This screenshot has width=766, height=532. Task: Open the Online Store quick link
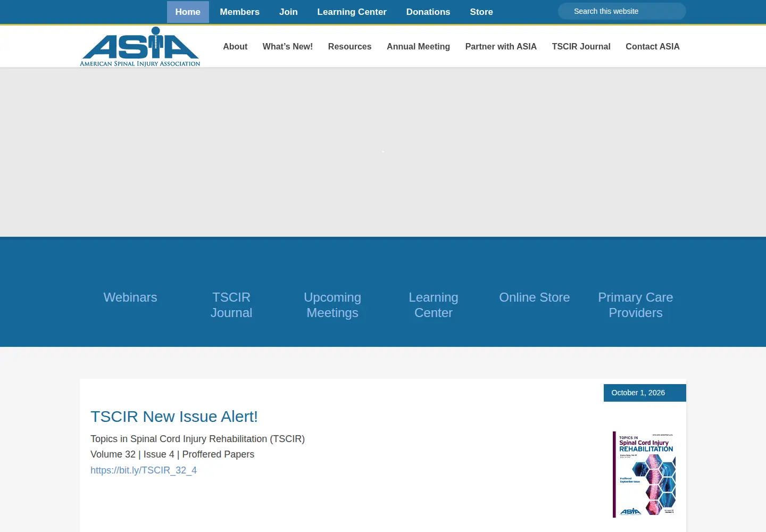[535, 297]
